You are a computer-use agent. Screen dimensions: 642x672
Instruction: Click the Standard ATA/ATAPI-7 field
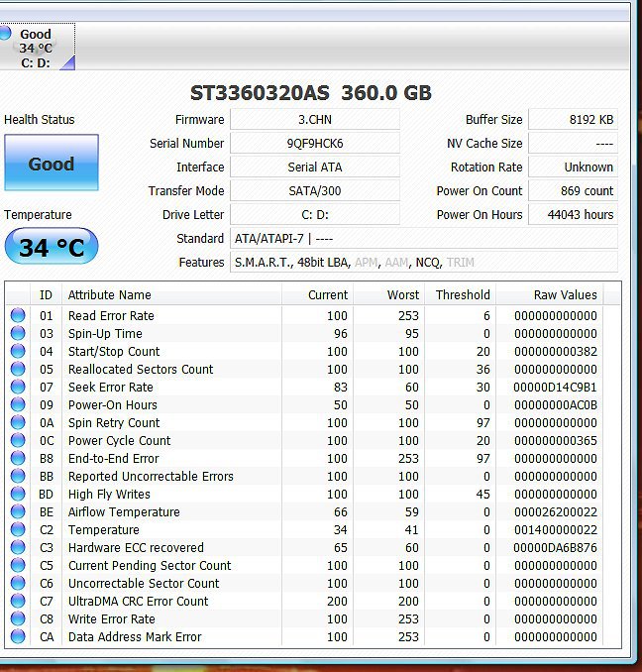point(424,238)
